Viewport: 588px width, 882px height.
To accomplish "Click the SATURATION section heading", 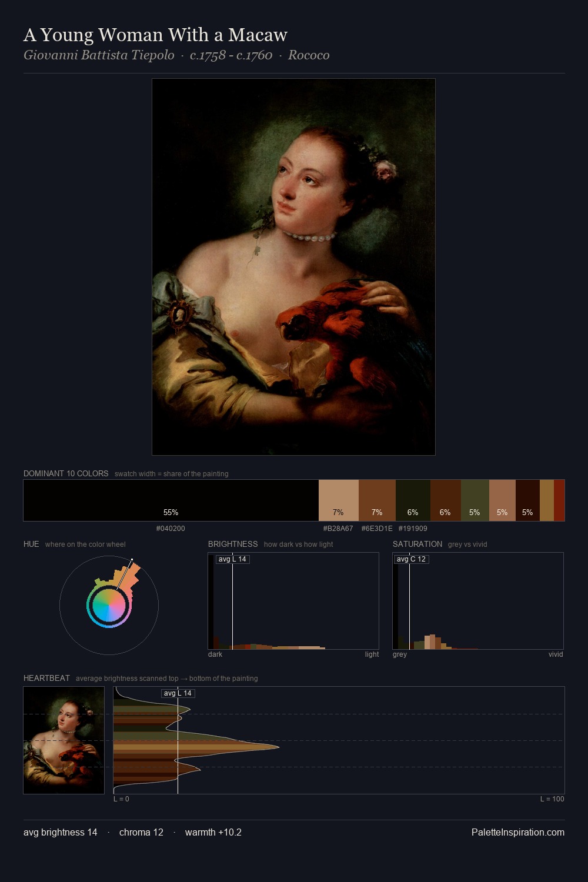I will (417, 544).
